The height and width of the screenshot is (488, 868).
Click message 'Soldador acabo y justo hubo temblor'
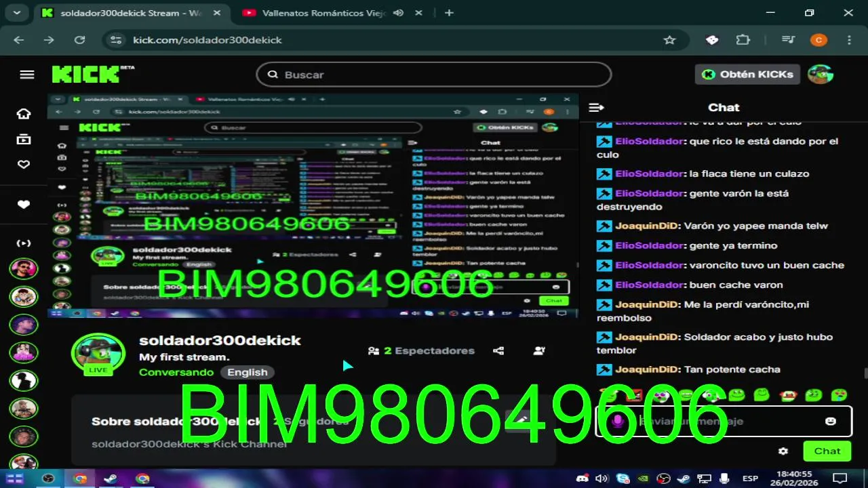715,344
